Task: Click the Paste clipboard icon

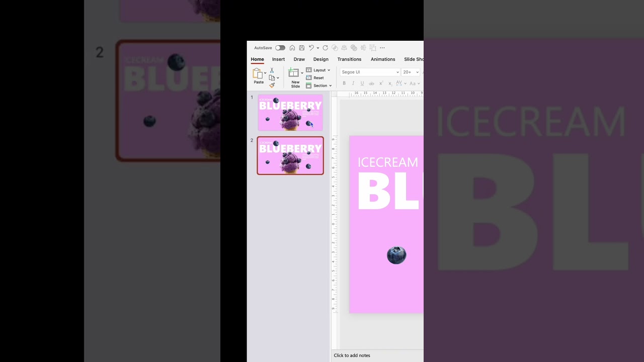Action: click(258, 73)
